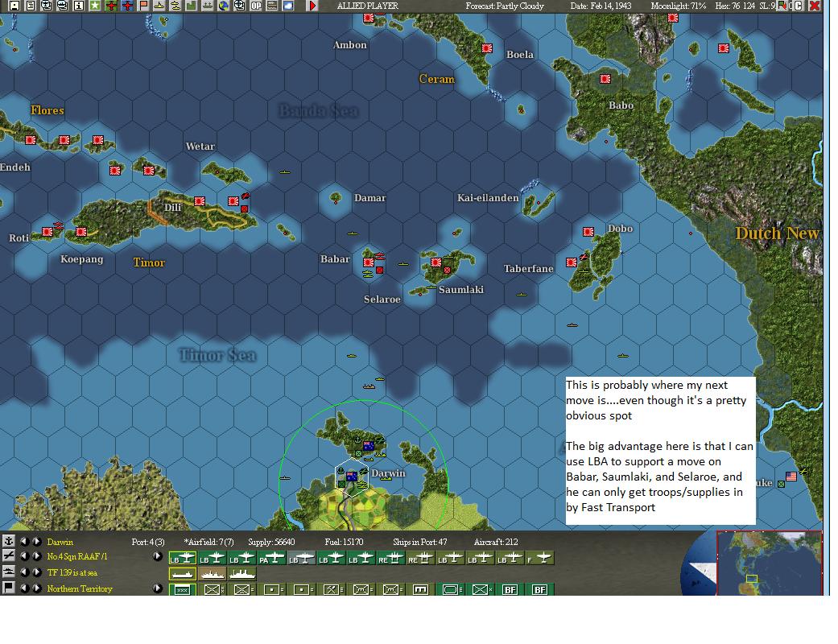Click the Japanese flag at Babar
Screen dimensions: 838x644
(369, 262)
